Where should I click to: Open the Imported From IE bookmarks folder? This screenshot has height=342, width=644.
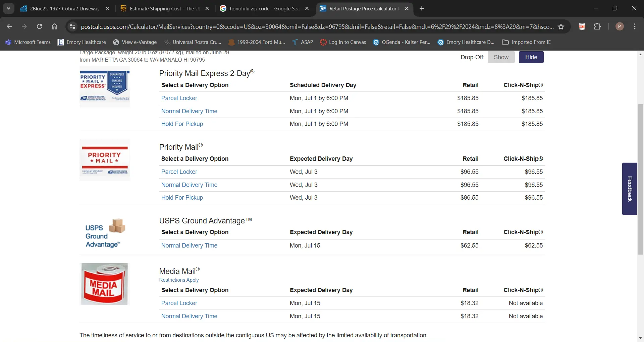coord(526,42)
